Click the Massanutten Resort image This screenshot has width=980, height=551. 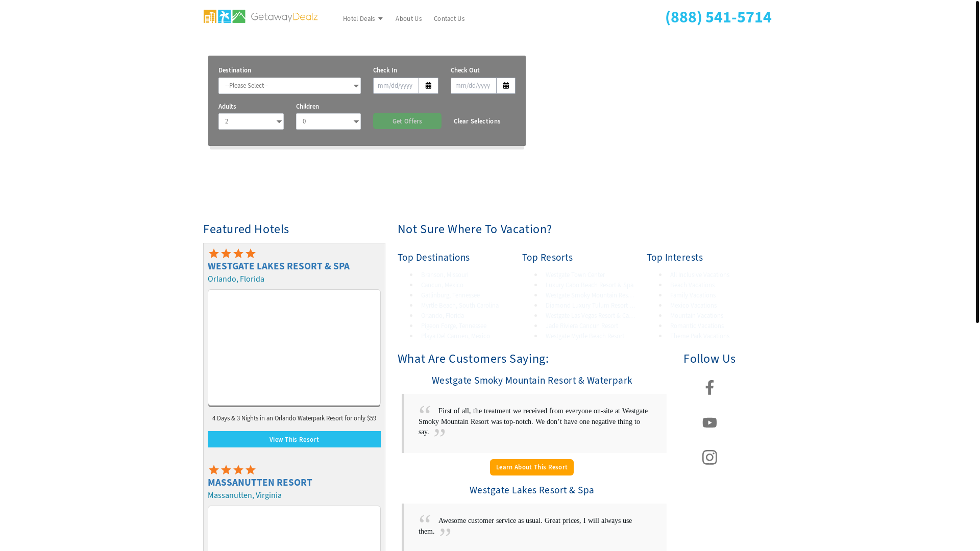[294, 529]
